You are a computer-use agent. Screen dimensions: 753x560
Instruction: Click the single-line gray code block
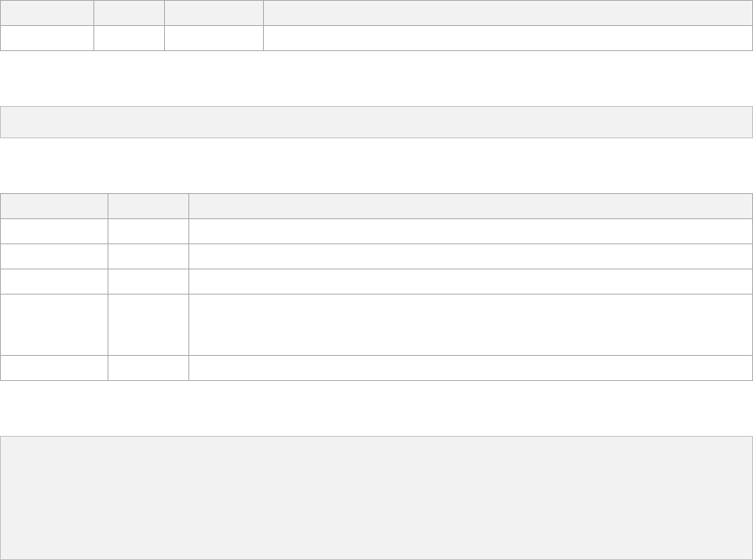click(x=376, y=122)
